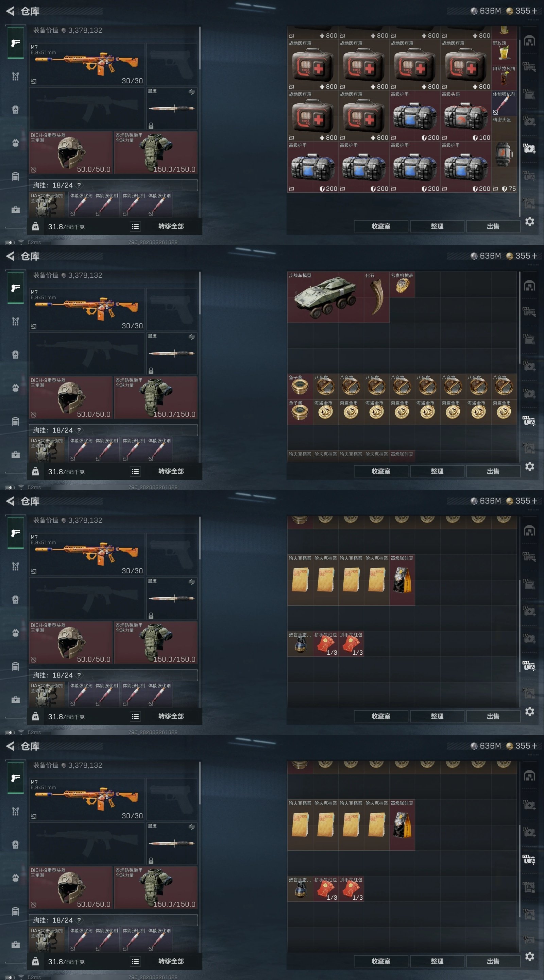Choose the 精密头盔 kit showing 75
544x980 pixels.
(x=504, y=154)
